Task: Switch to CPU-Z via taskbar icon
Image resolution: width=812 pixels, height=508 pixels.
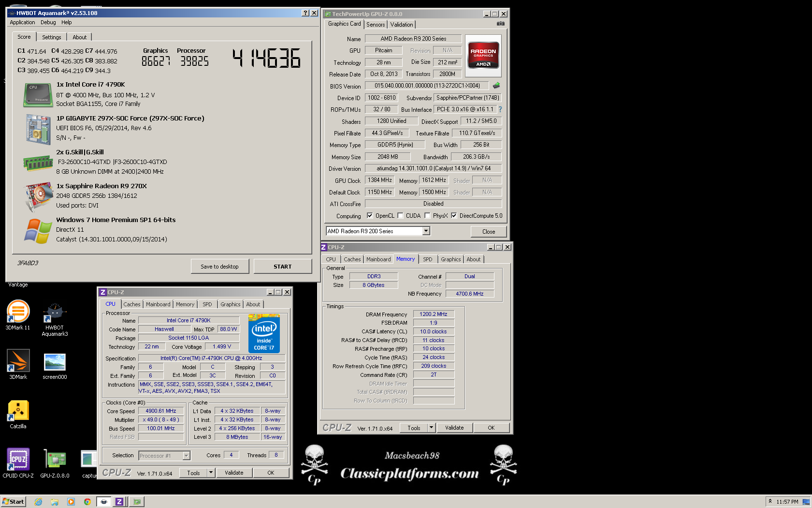Action: pyautogui.click(x=119, y=502)
